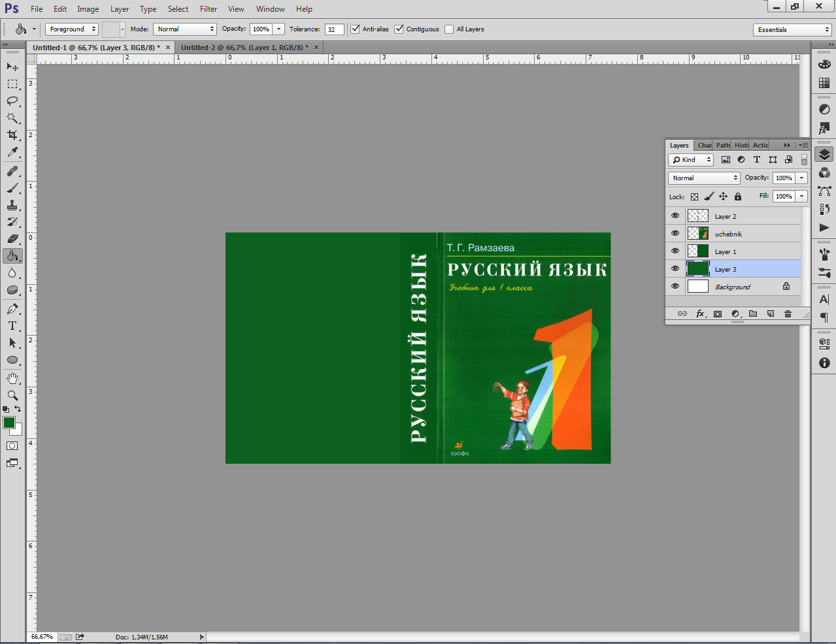Click the Layer 3 thumbnail

pos(698,268)
